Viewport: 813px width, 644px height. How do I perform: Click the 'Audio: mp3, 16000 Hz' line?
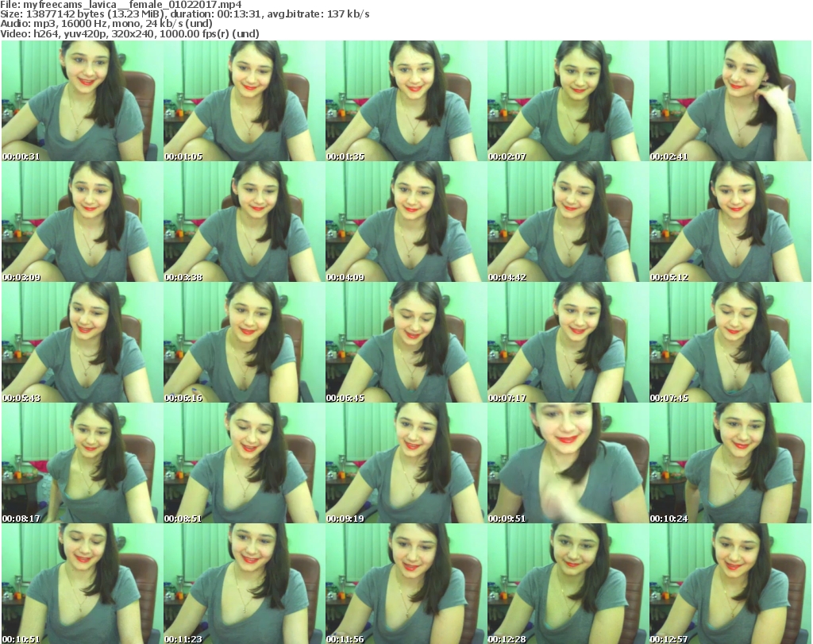[x=106, y=24]
